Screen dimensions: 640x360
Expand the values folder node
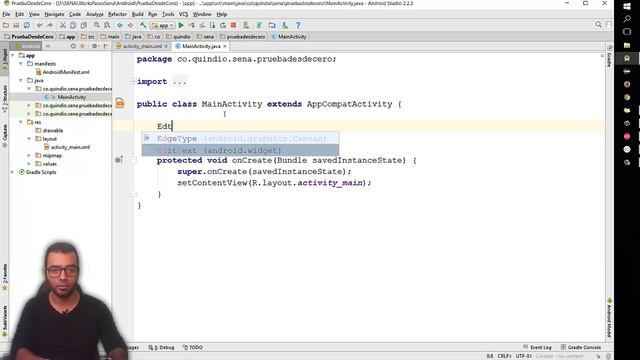pos(29,164)
